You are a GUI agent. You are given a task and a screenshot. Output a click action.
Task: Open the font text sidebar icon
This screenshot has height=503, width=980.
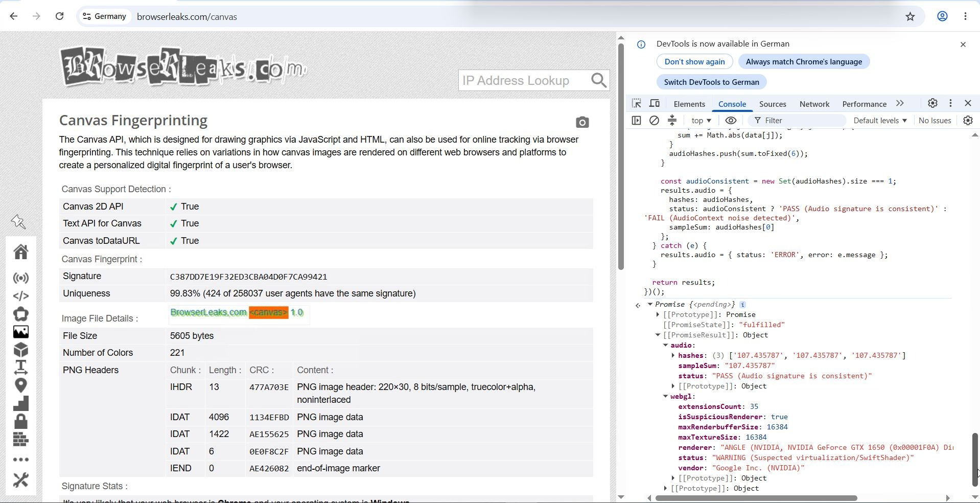[x=21, y=368]
